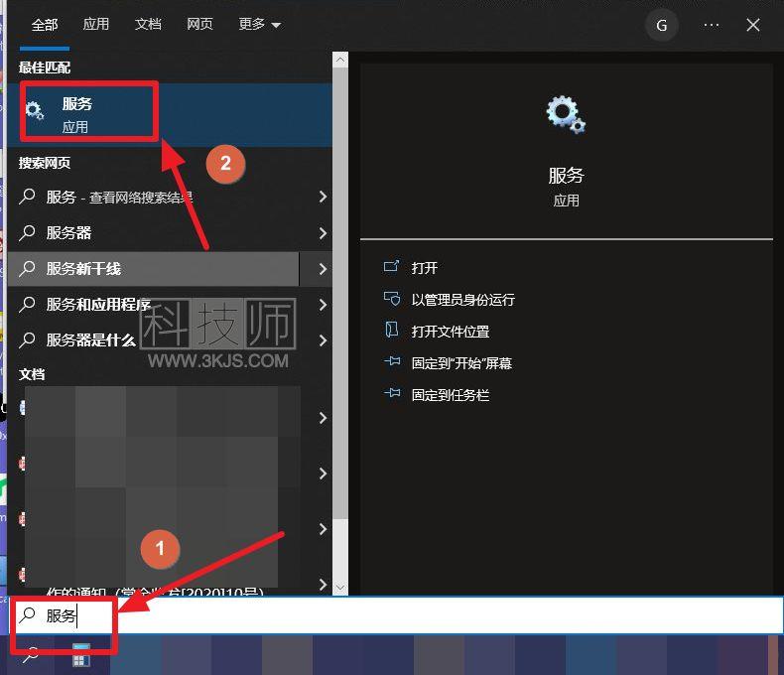
Task: Click the search input box containing 服务
Action: [397, 615]
